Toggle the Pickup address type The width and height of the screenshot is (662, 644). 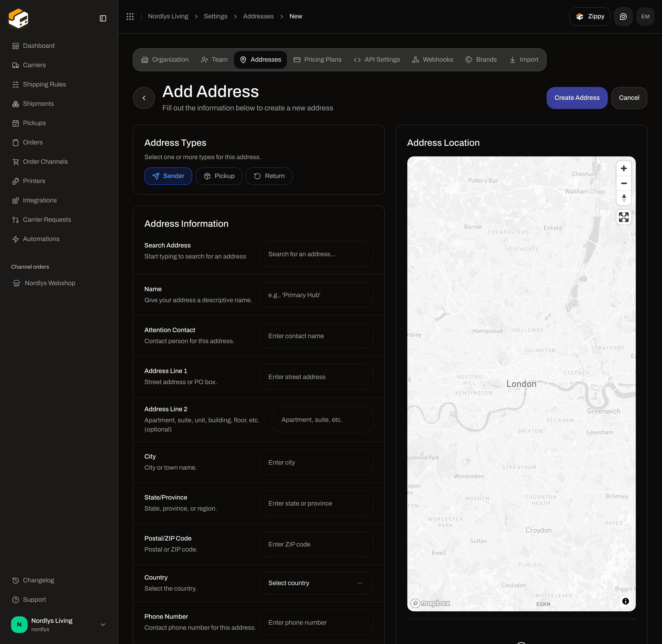point(219,176)
